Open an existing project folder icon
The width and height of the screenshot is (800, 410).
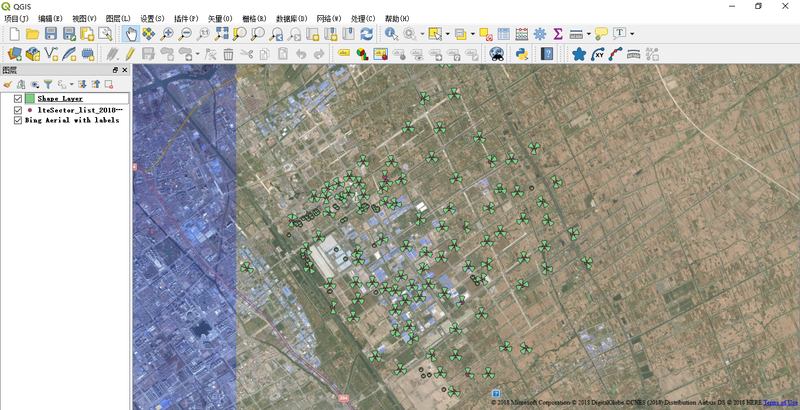pyautogui.click(x=32, y=34)
